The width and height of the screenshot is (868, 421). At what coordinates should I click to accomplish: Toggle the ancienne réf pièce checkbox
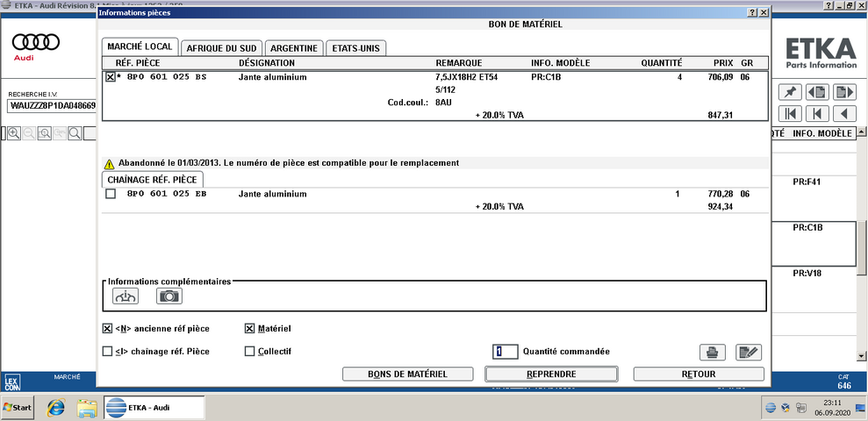(107, 329)
